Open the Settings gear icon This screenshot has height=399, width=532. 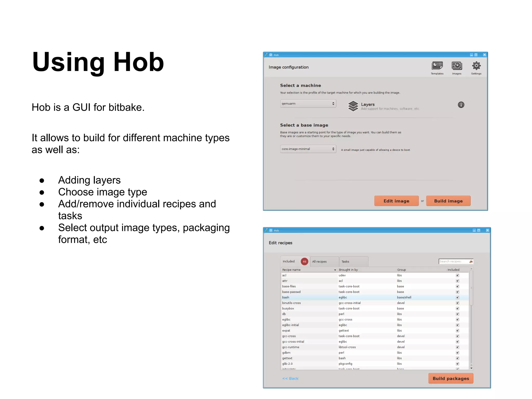(476, 66)
